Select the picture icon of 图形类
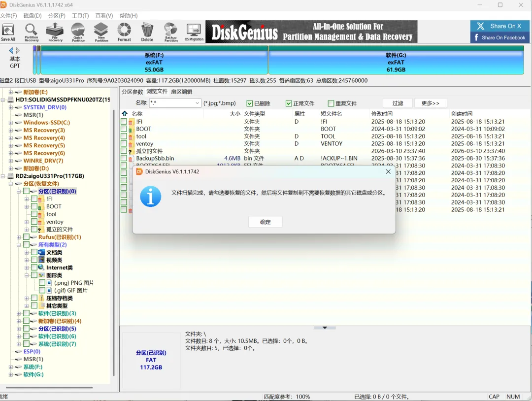Screen dimensions: 532x401 41,275
